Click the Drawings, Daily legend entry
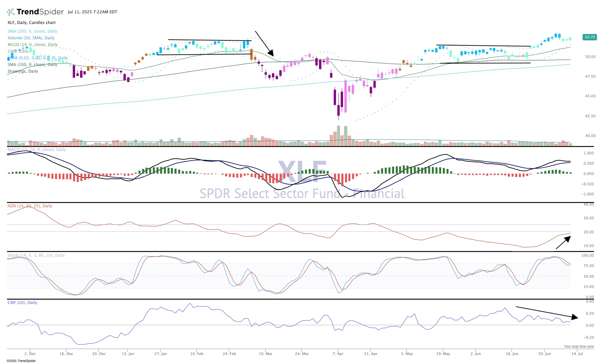 (x=23, y=71)
